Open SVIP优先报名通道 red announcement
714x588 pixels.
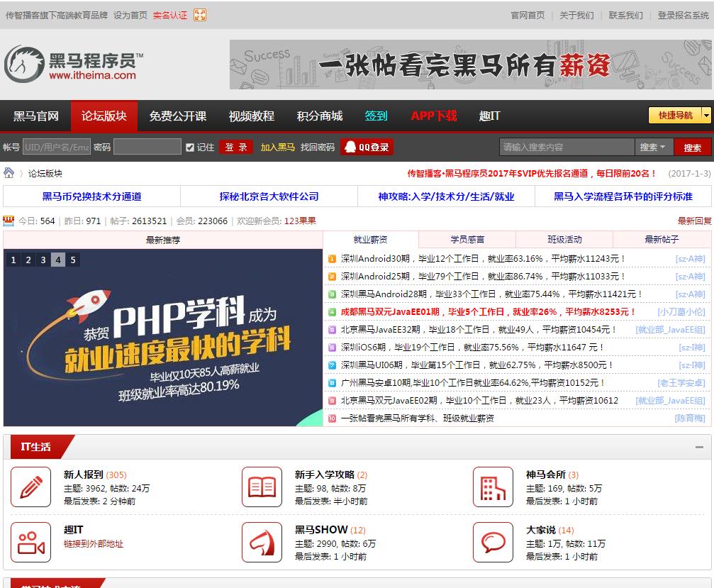coord(532,174)
